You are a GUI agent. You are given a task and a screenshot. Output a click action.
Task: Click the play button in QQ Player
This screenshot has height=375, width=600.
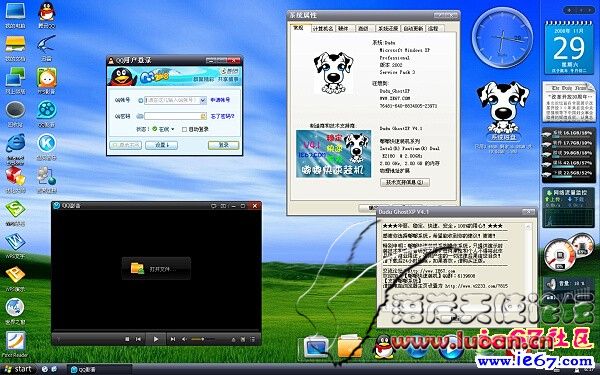[156, 339]
